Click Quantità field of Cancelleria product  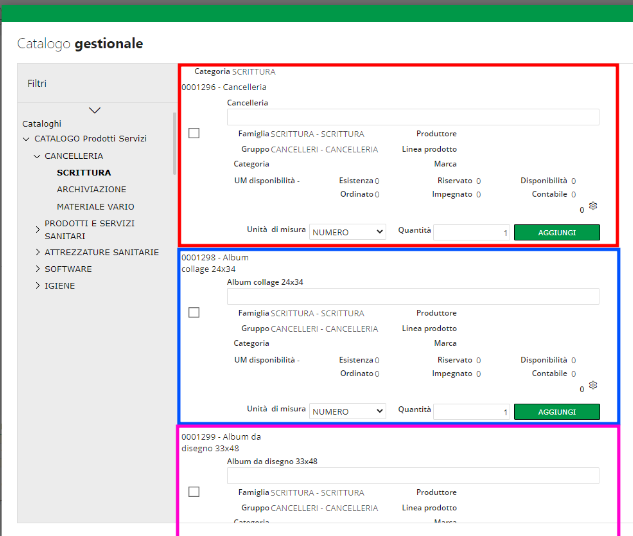[472, 232]
